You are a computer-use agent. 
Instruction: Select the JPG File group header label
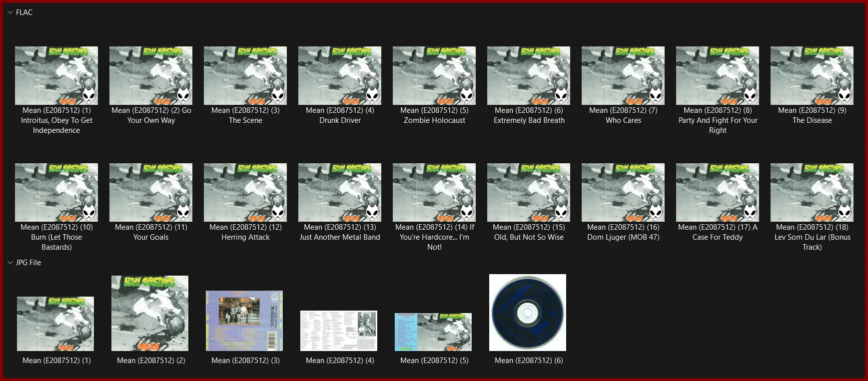click(28, 263)
